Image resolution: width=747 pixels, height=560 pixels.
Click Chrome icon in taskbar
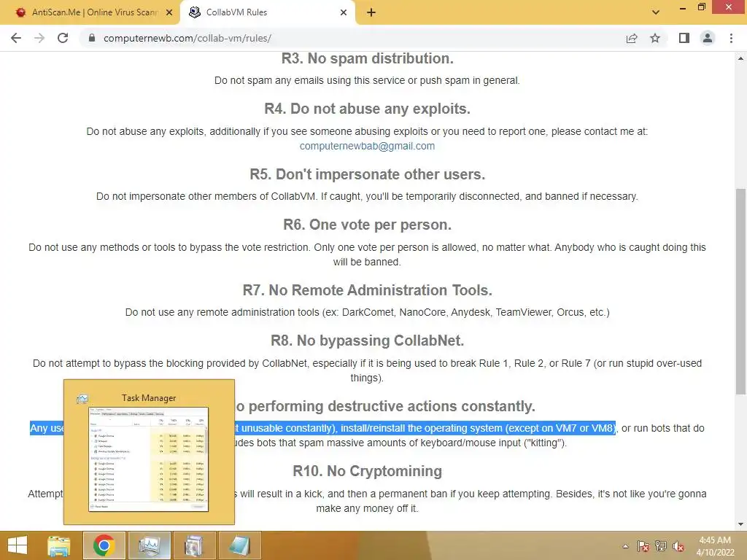(104, 545)
